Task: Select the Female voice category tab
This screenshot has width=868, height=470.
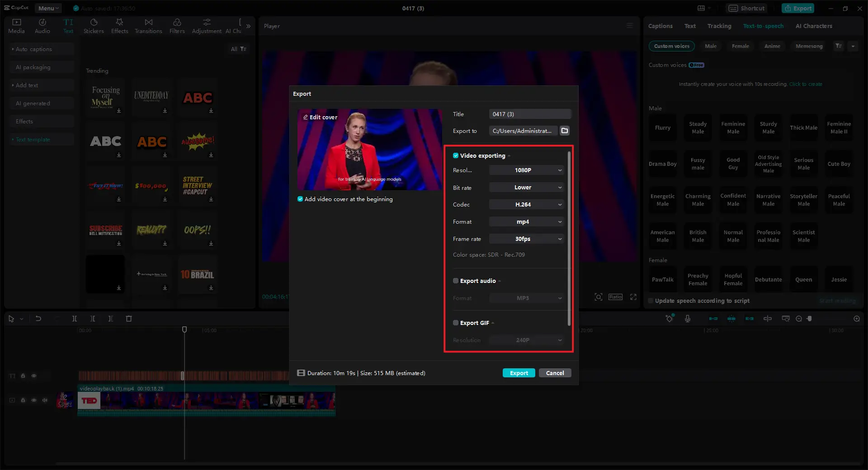Action: [x=740, y=46]
